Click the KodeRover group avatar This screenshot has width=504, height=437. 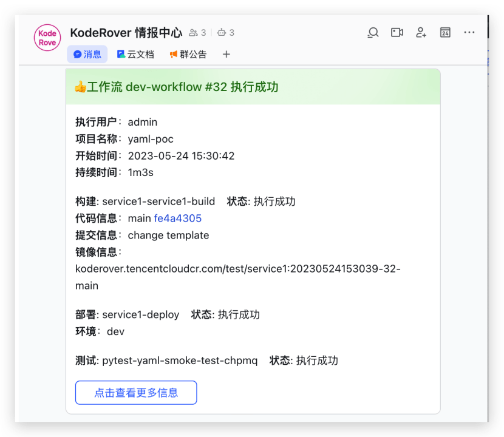tap(47, 38)
